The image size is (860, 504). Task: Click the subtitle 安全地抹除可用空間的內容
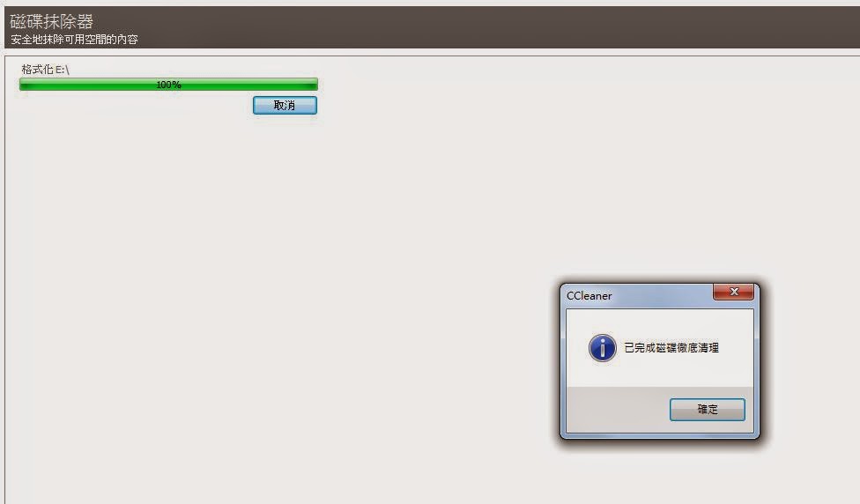[74, 40]
